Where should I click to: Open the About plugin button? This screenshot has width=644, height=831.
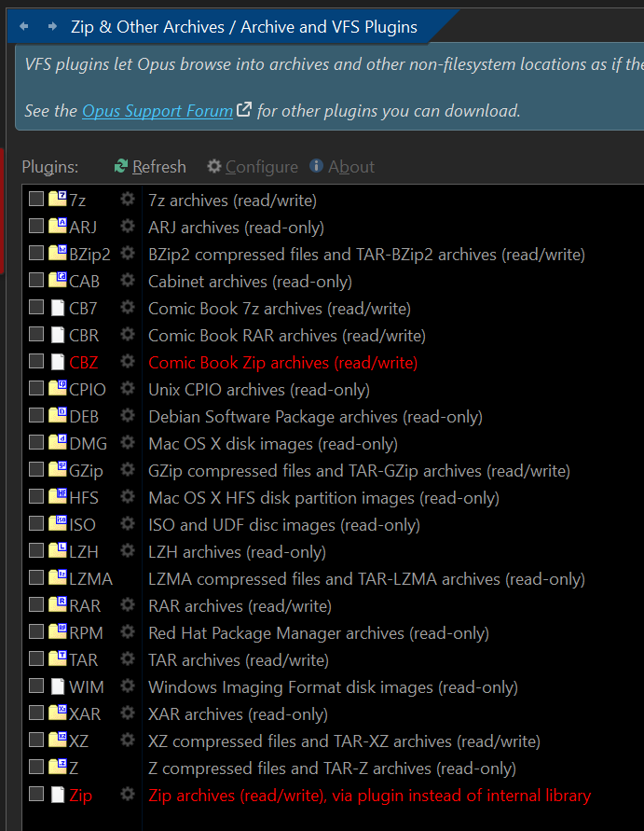point(342,167)
